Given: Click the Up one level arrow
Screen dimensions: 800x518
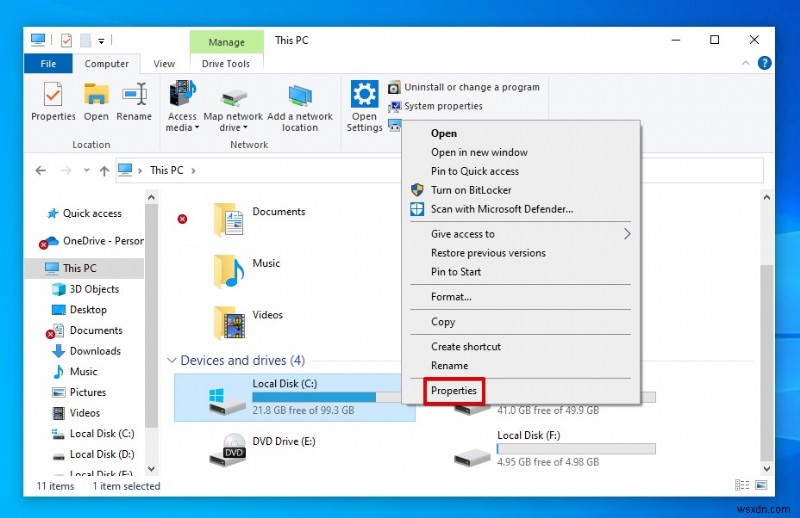Looking at the screenshot, I should click(104, 170).
